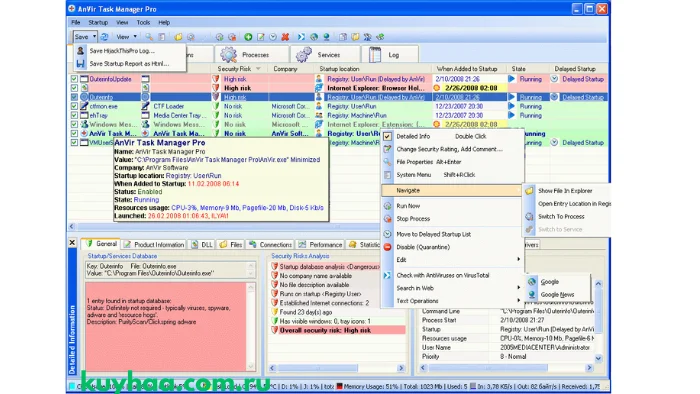
Task: Click the Google globe icon in the submenu
Action: coord(532,282)
